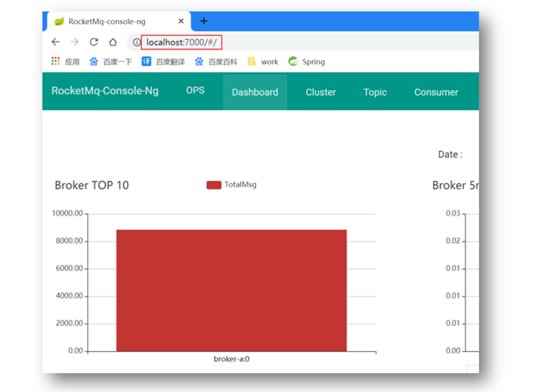This screenshot has height=392, width=557.
Task: Close the RocketMq-console-ng tab
Action: [x=181, y=21]
